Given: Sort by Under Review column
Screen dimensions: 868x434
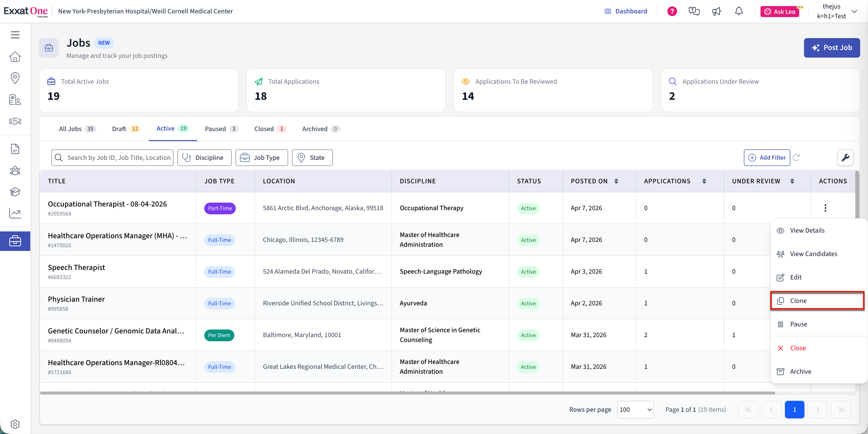Looking at the screenshot, I should coord(792,181).
